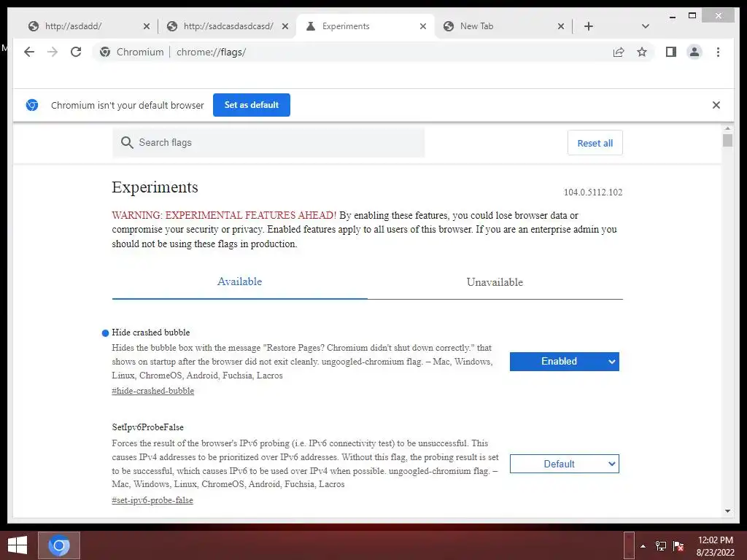The width and height of the screenshot is (747, 560).
Task: Click the Hide crashed bubble title
Action: click(x=150, y=332)
